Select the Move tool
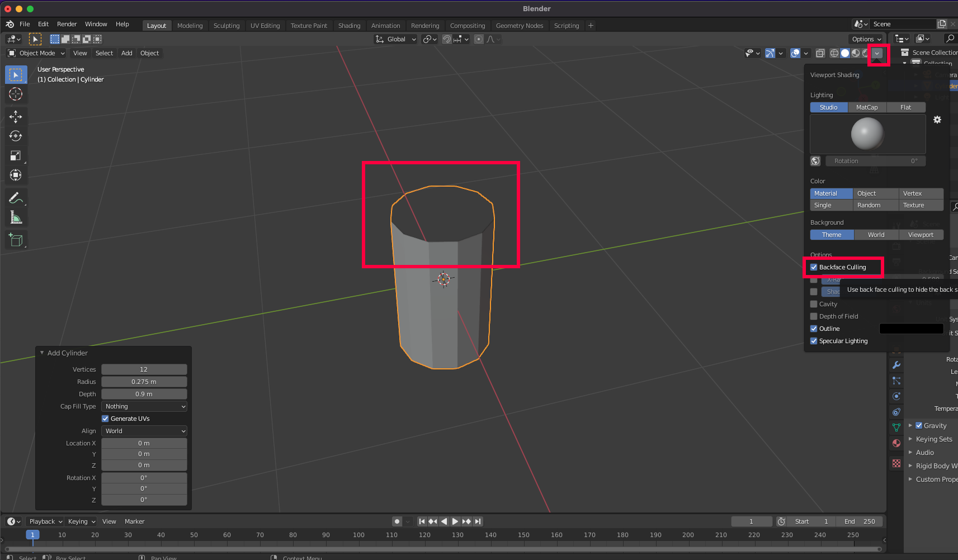Screen dimensions: 958x560 click(x=16, y=117)
